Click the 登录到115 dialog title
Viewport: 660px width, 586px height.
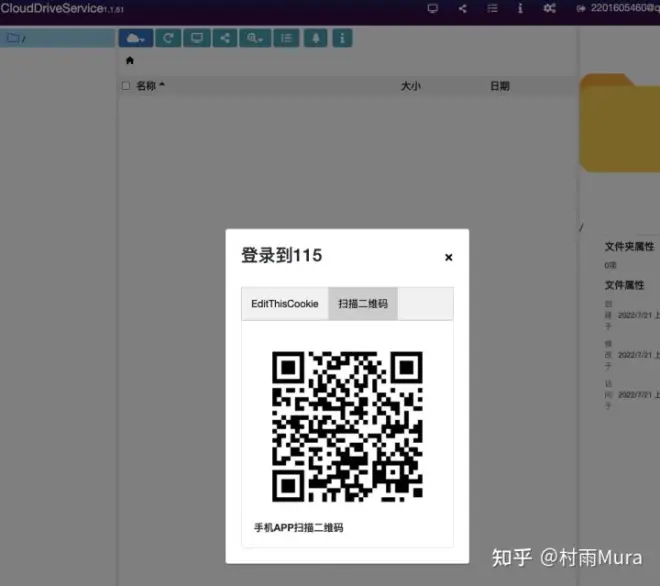282,256
